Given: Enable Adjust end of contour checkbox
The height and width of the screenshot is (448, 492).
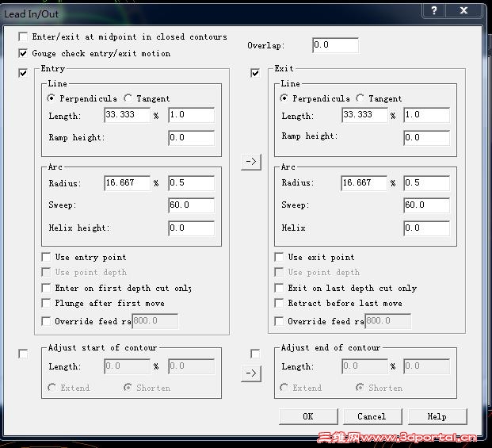Looking at the screenshot, I should point(255,354).
